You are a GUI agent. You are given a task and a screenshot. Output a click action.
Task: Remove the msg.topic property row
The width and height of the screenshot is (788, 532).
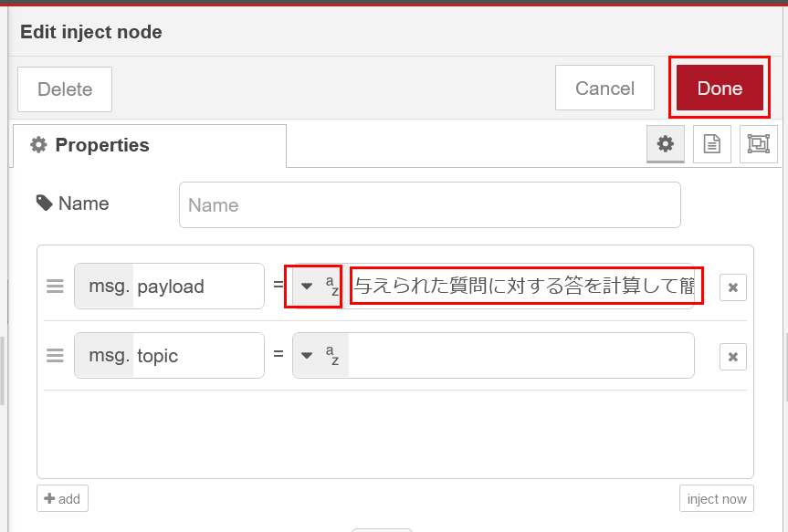pyautogui.click(x=732, y=357)
